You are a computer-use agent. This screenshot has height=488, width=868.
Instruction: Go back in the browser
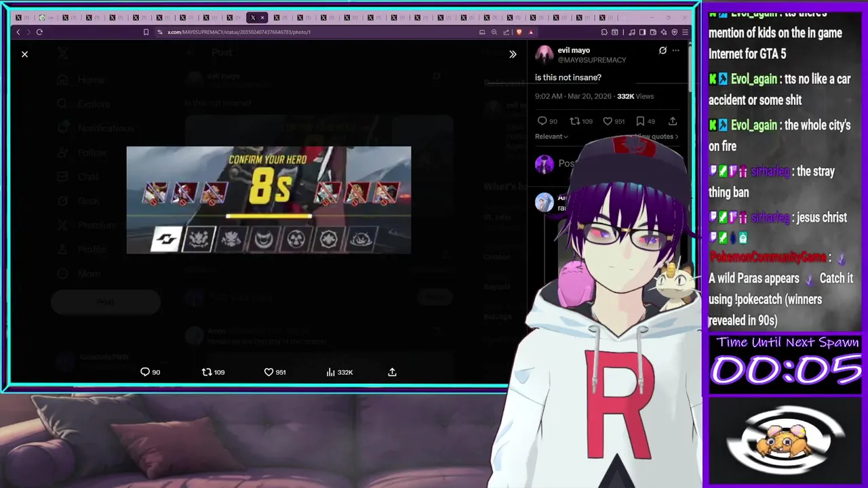coord(18,32)
